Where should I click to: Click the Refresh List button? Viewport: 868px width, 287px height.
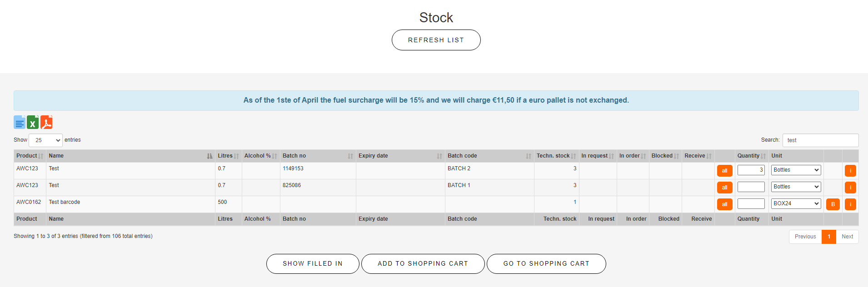[436, 40]
